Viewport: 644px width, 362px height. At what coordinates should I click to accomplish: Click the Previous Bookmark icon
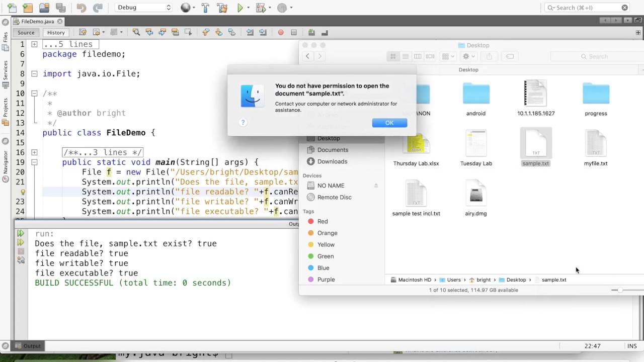(206, 32)
